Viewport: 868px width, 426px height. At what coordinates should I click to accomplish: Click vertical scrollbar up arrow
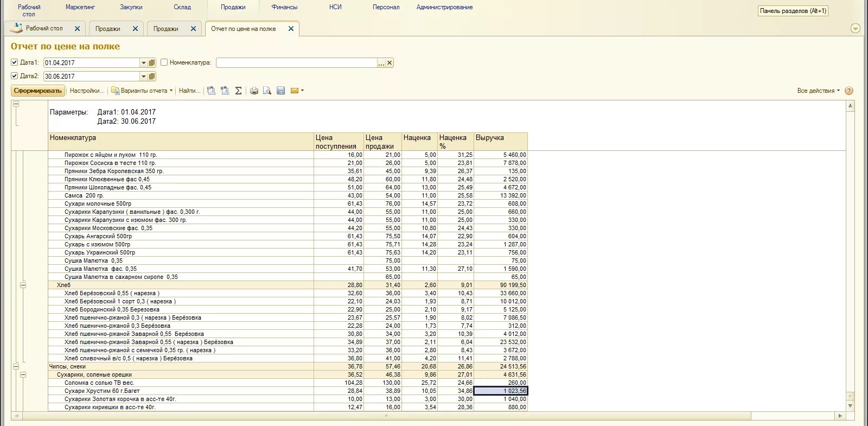[x=850, y=106]
